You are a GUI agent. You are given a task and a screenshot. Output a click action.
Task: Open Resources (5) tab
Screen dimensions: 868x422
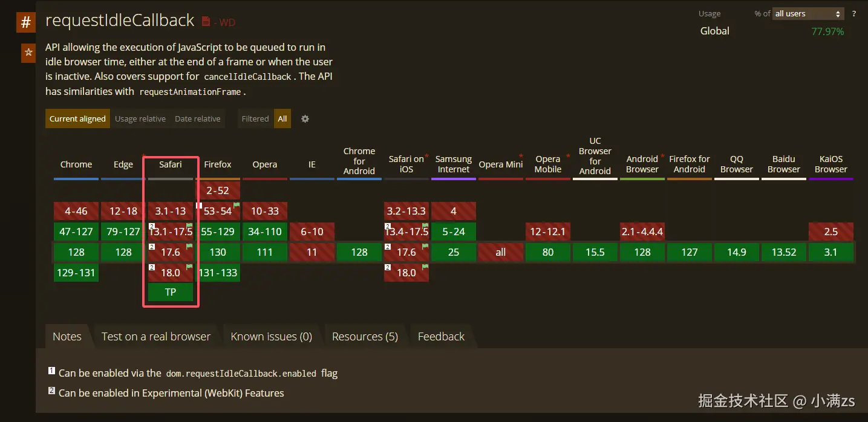point(365,336)
